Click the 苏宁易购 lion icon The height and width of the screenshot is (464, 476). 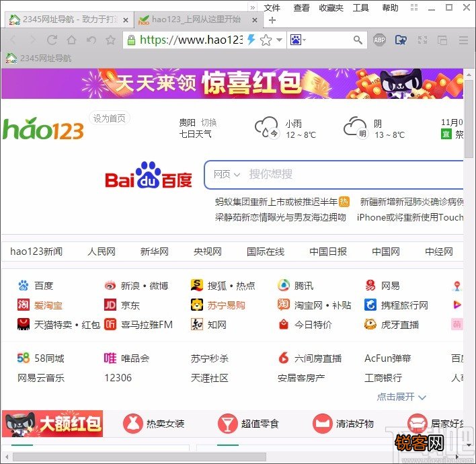pyautogui.click(x=197, y=305)
